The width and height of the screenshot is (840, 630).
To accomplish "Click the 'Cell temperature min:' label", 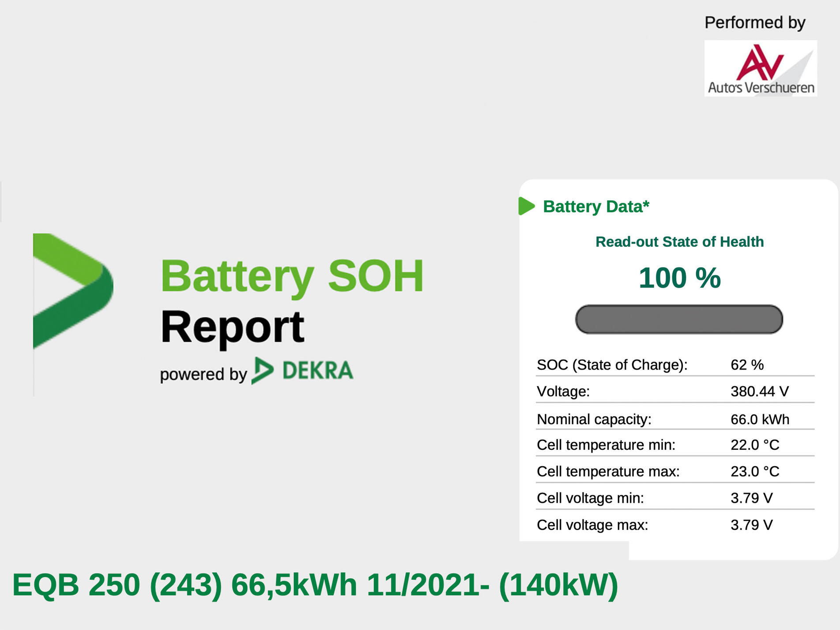I will (x=606, y=445).
